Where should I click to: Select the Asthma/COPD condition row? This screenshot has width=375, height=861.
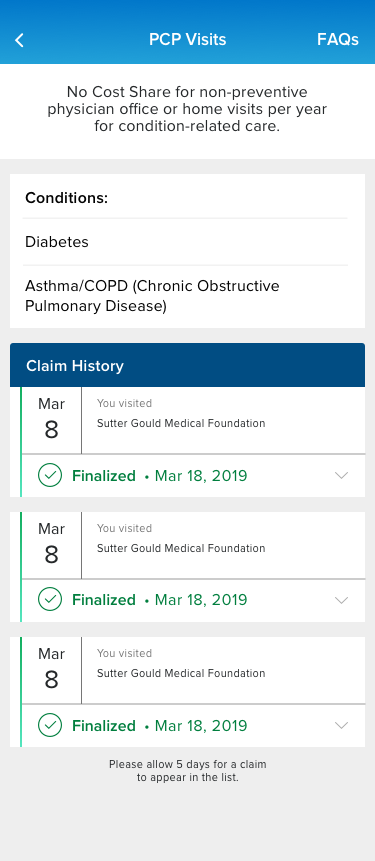coord(185,297)
